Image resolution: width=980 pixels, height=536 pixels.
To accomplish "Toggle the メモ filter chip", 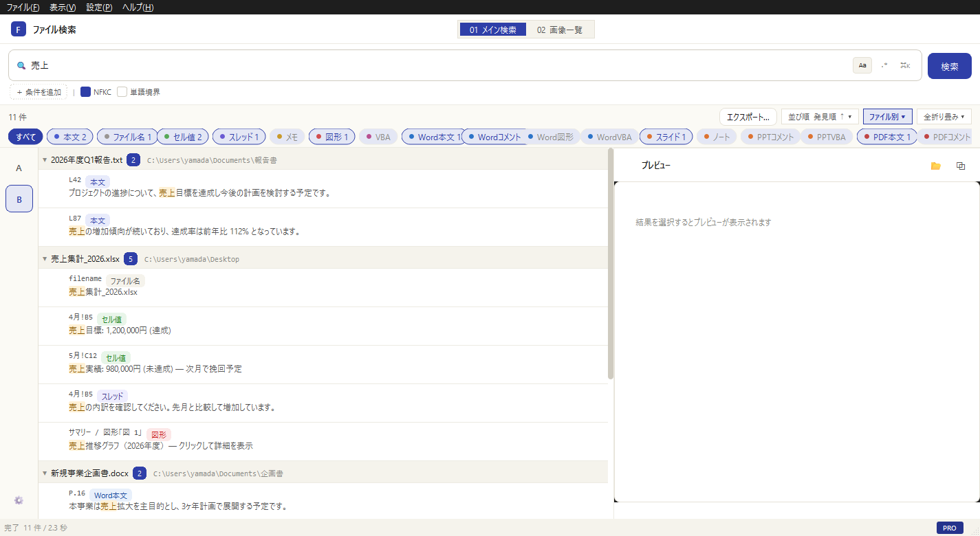I will pos(287,137).
